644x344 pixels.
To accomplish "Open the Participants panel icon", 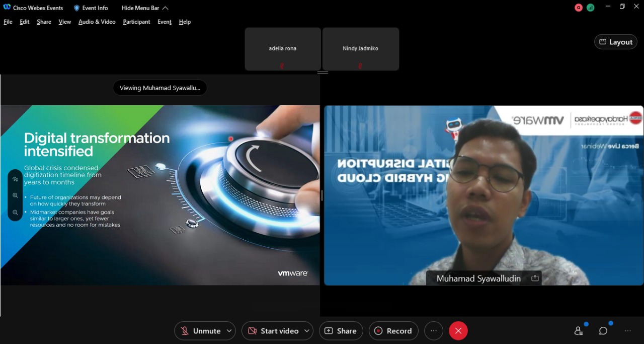I will click(579, 331).
